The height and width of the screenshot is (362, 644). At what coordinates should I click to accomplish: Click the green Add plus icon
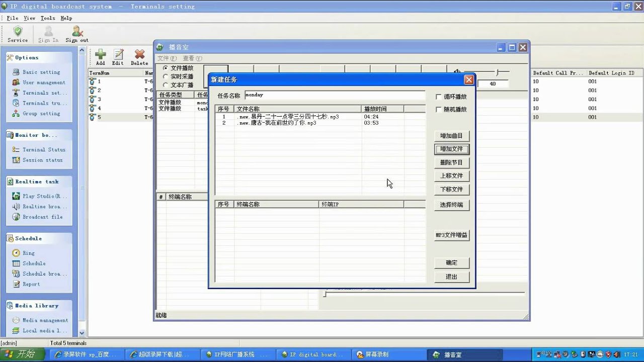101,54
